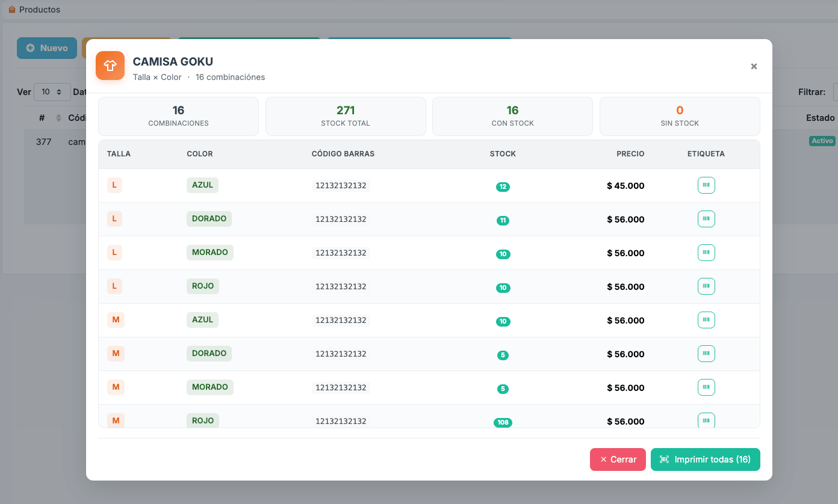Print the barcode label for L ROJO
The height and width of the screenshot is (504, 838).
[706, 286]
